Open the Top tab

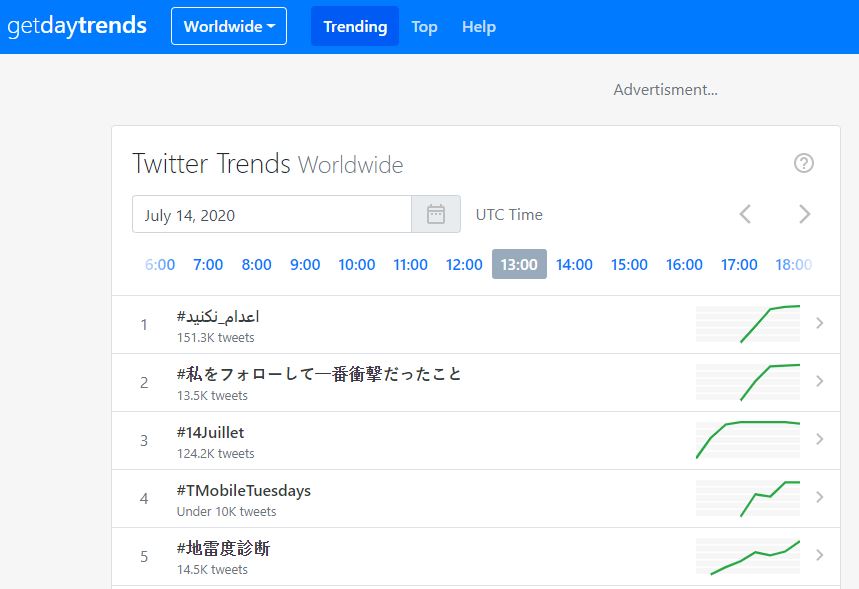(424, 27)
